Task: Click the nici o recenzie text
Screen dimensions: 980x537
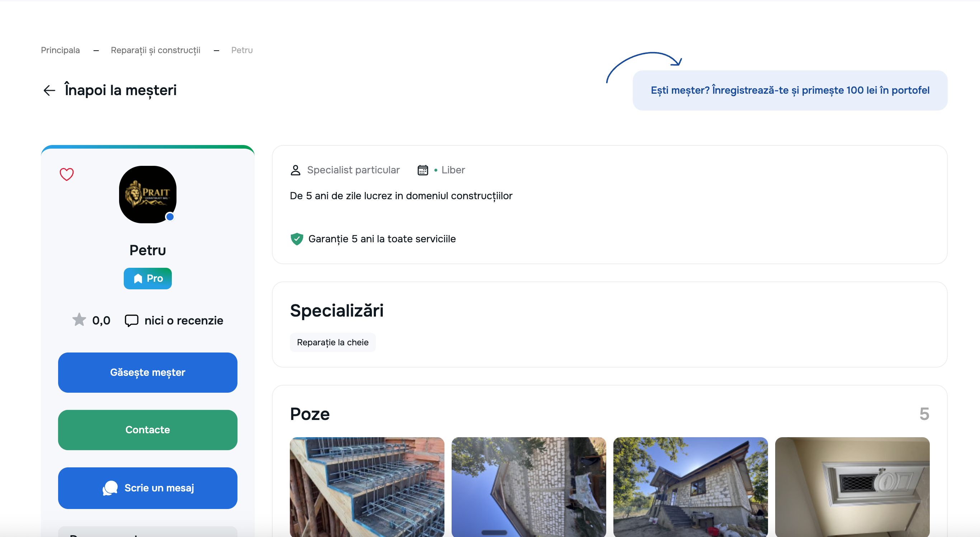Action: point(184,321)
